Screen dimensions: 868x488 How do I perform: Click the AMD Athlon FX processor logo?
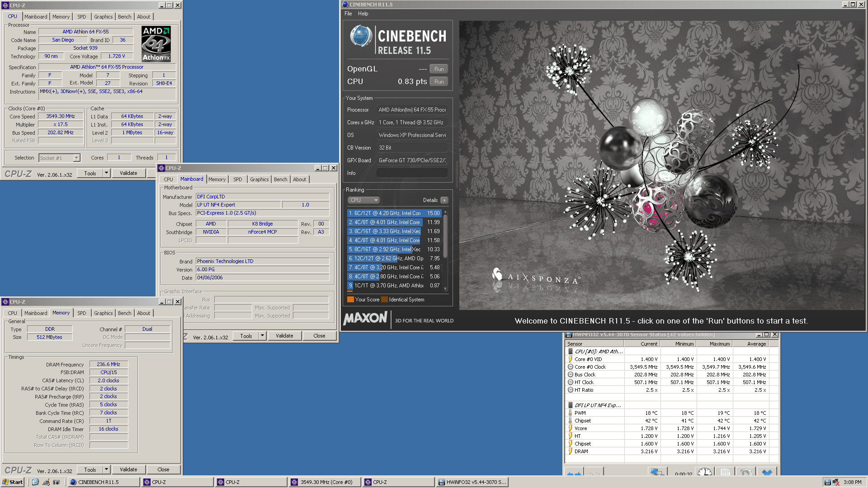(156, 44)
